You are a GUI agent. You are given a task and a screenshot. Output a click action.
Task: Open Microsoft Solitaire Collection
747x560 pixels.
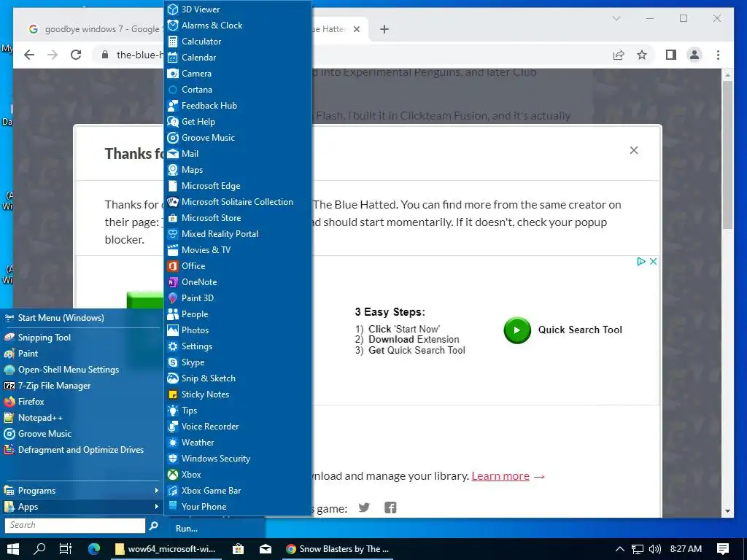coord(239,202)
